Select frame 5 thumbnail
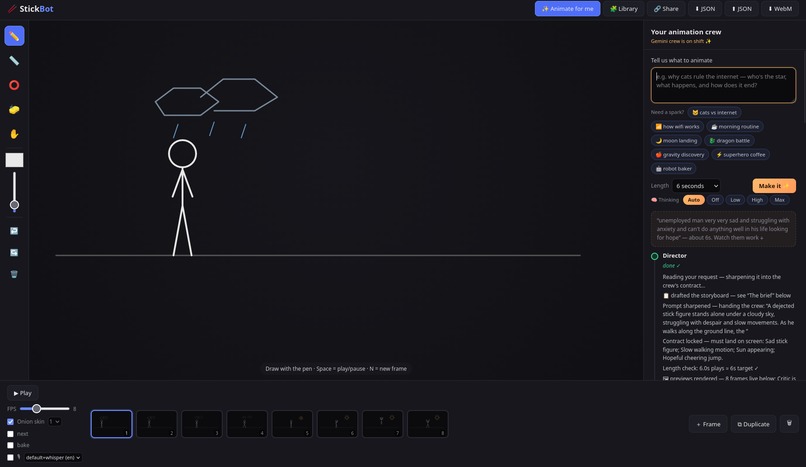This screenshot has height=467, width=806. click(x=292, y=424)
